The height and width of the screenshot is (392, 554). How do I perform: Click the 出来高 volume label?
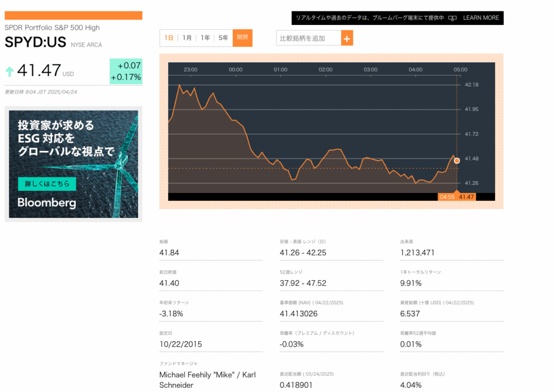click(407, 242)
